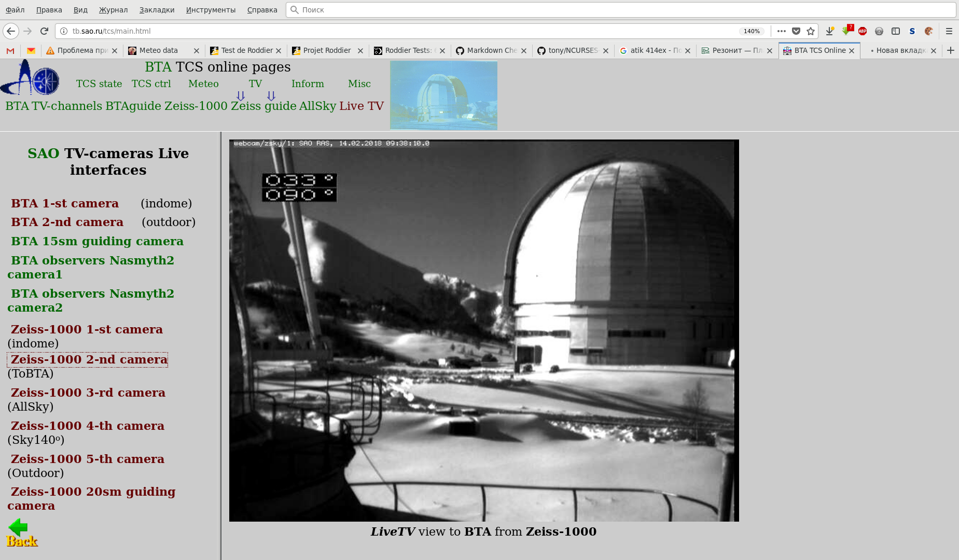The image size is (959, 560).
Task: Show site information for tb.sao.ru
Action: coord(64,31)
